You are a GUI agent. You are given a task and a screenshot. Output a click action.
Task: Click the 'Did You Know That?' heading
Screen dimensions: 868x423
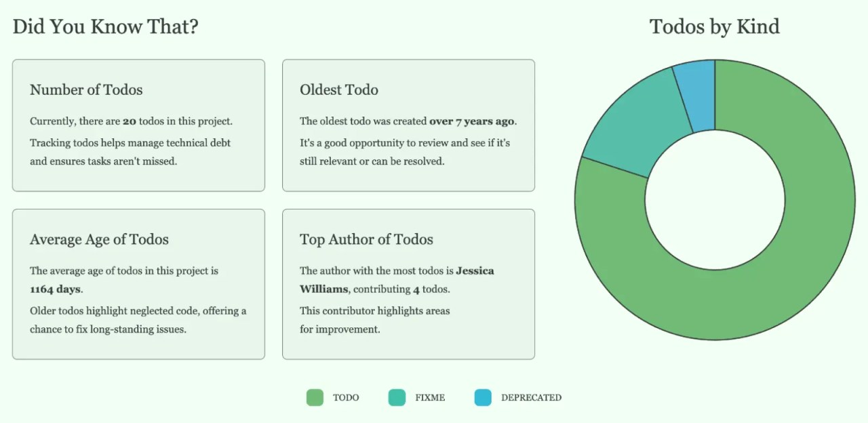click(x=105, y=26)
